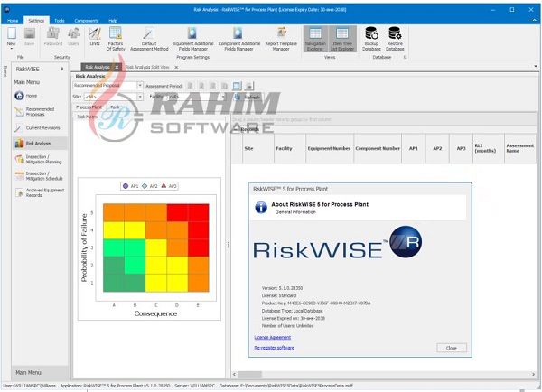Close the Risk Analysis Split View tab
The image size is (542, 392).
pos(176,67)
